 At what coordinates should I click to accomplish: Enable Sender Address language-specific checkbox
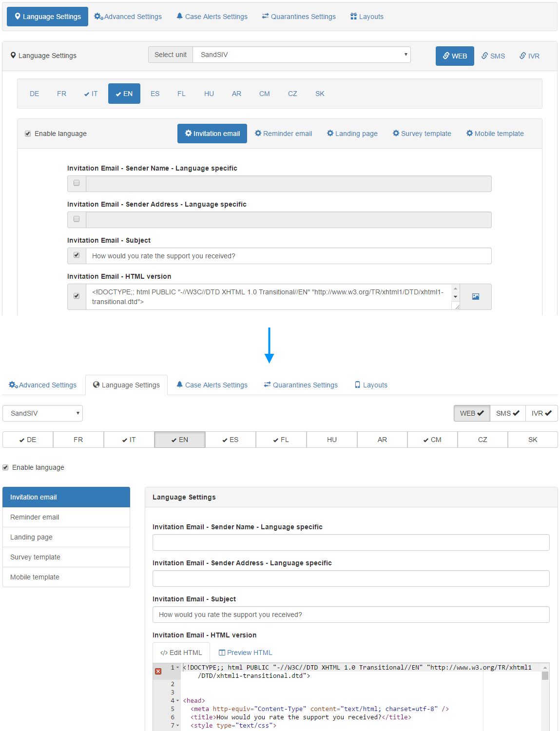[77, 219]
